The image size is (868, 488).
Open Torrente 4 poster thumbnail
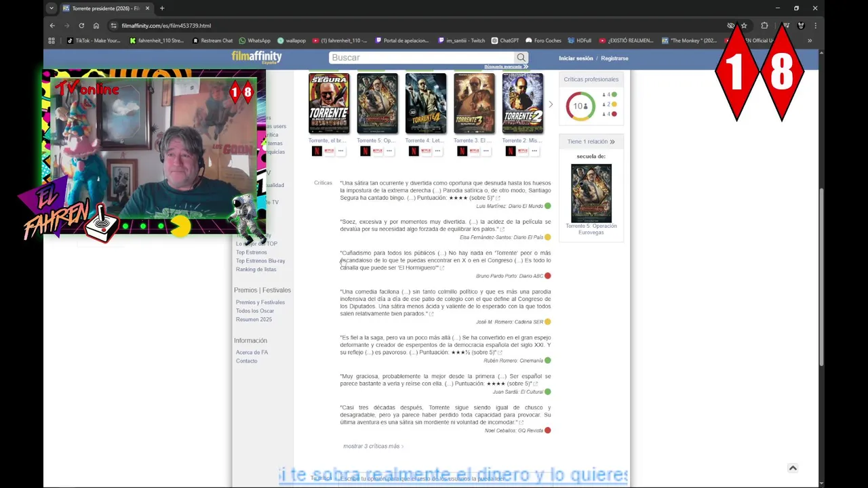click(426, 103)
